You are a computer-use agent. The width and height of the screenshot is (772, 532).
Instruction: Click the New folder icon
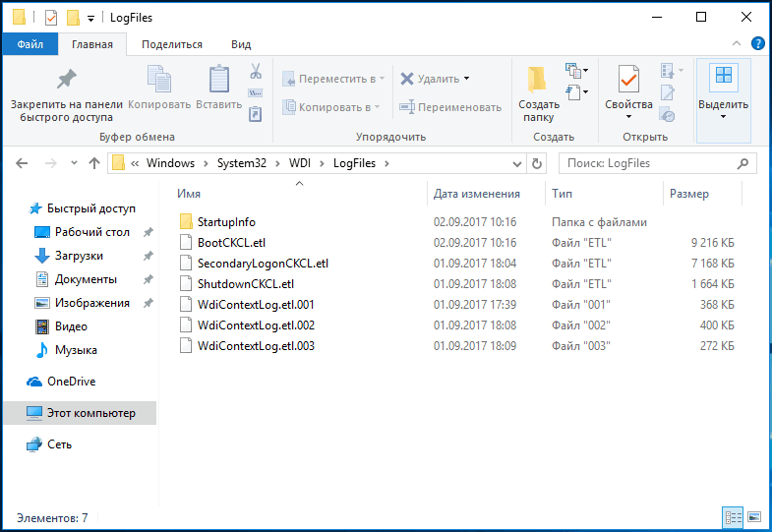538,80
